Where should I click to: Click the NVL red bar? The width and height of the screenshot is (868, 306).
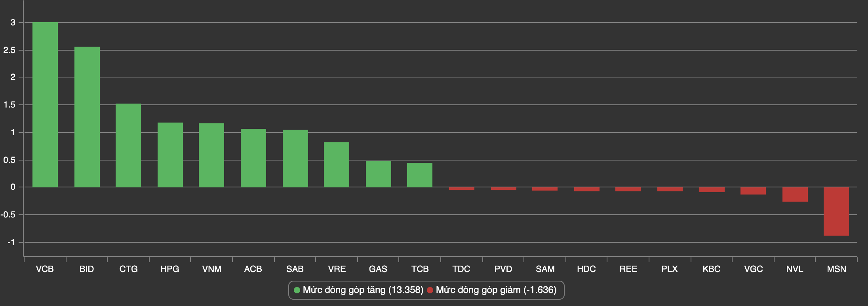click(x=795, y=195)
